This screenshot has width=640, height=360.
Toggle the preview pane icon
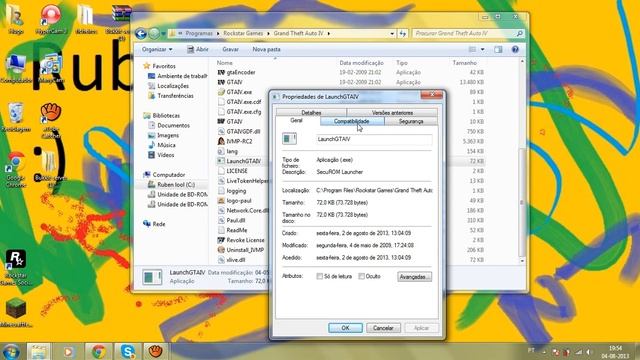pos(498,49)
